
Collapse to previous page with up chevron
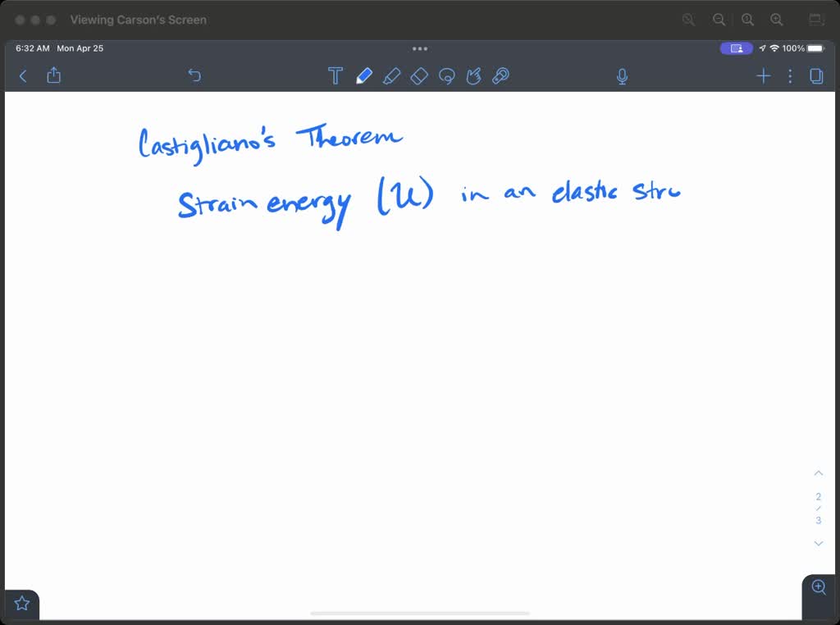(x=818, y=472)
